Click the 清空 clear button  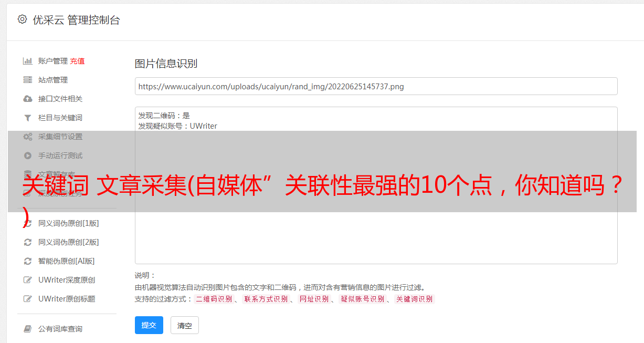click(185, 325)
